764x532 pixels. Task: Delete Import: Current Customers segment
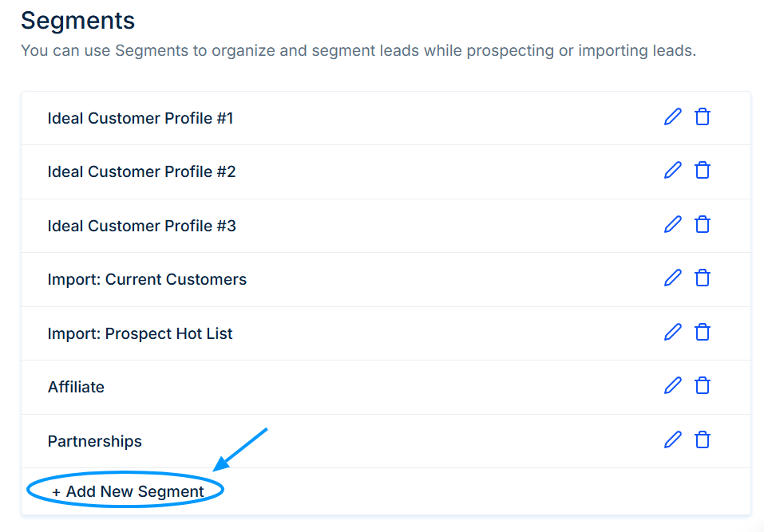point(702,278)
